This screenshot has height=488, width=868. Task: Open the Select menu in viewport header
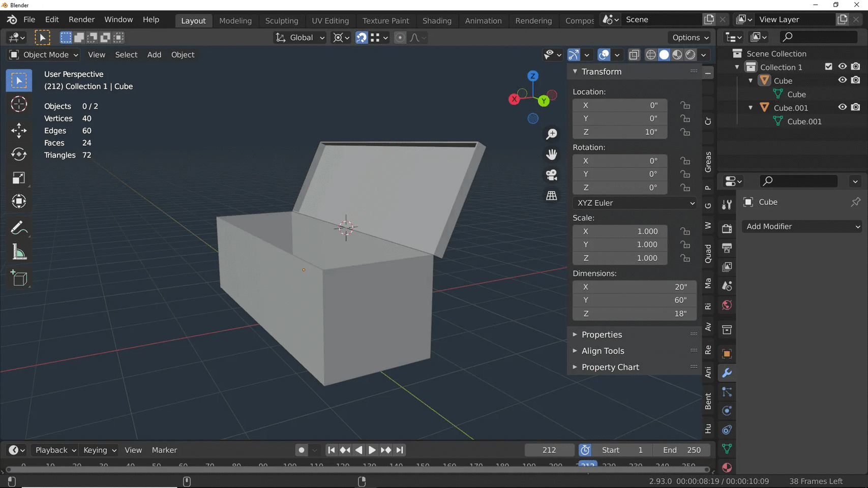click(126, 54)
